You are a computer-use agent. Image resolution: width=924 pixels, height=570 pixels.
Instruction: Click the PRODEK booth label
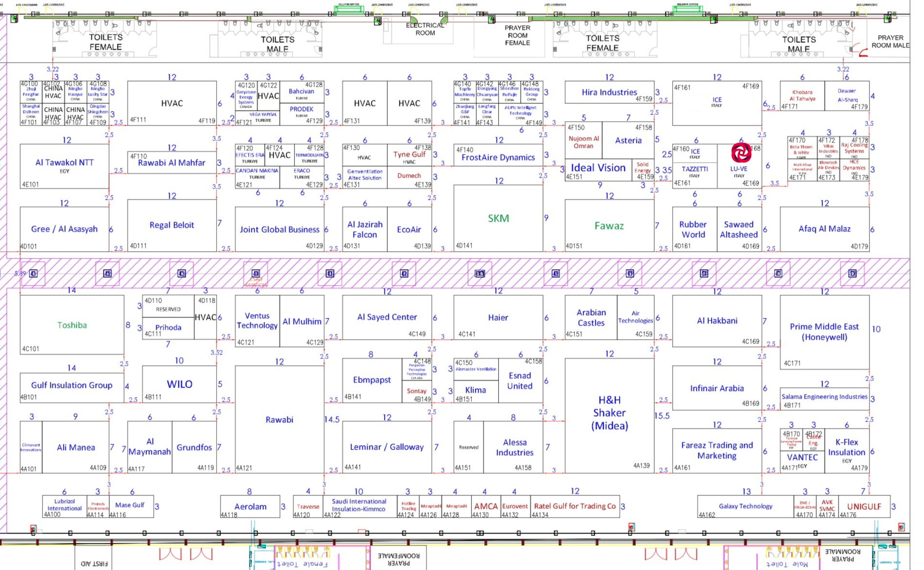pos(301,109)
